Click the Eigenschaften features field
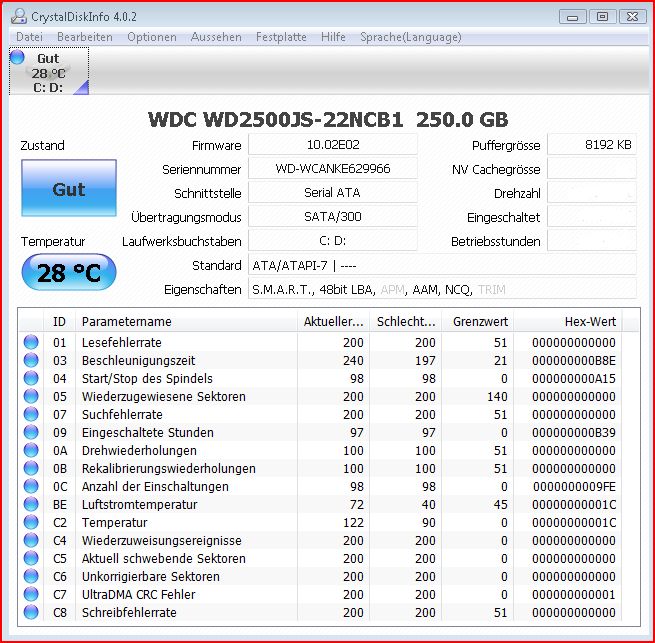Image resolution: width=655 pixels, height=643 pixels. [x=442, y=289]
